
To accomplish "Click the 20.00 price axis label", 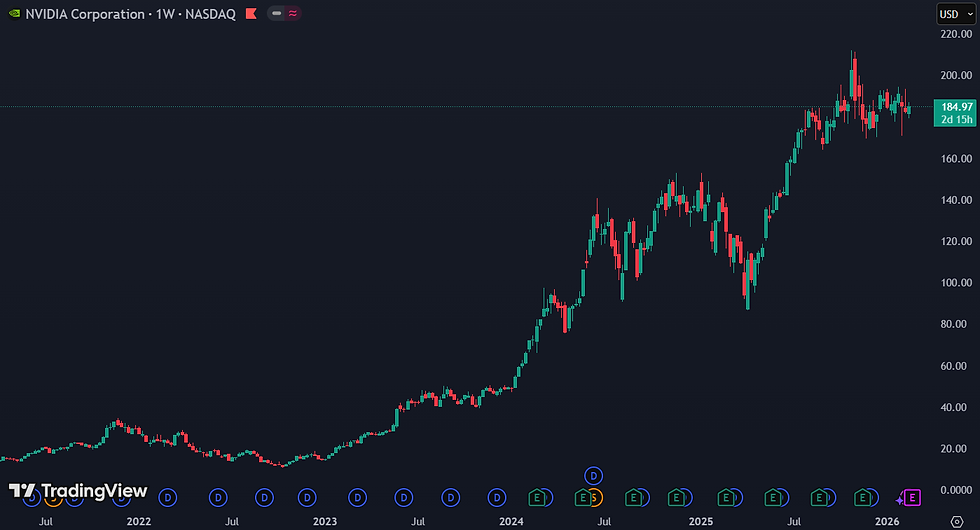I will (x=956, y=448).
